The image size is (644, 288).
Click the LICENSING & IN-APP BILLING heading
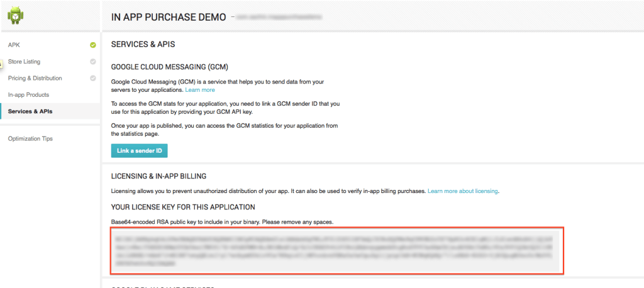tap(158, 176)
